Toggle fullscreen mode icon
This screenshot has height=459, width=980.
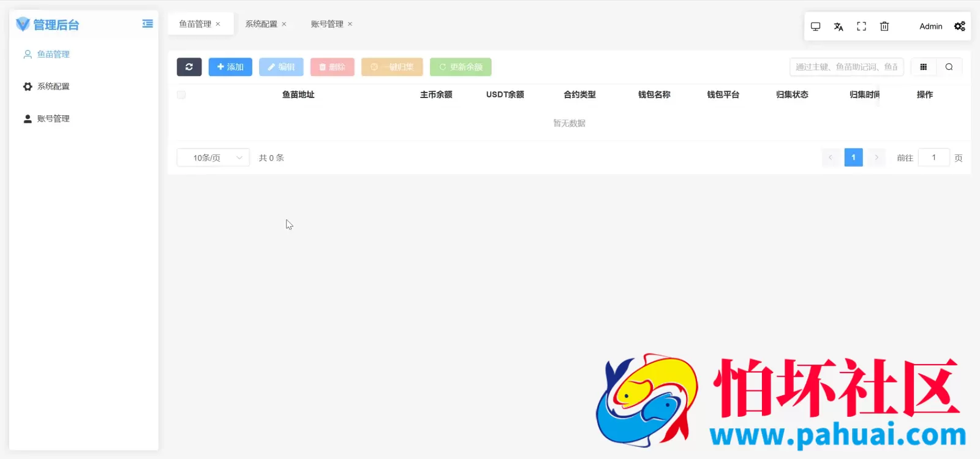[861, 26]
